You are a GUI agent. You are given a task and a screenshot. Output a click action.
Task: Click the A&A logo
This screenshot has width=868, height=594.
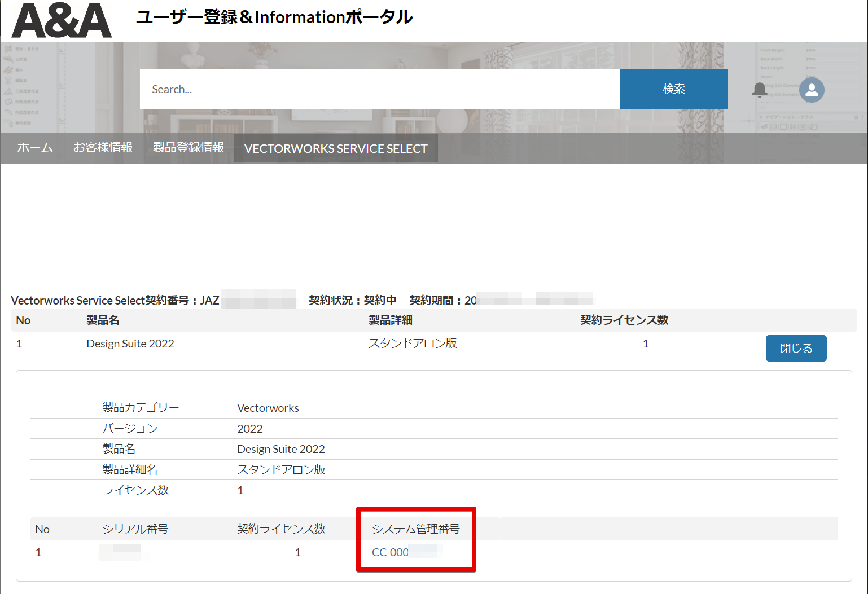(x=62, y=20)
